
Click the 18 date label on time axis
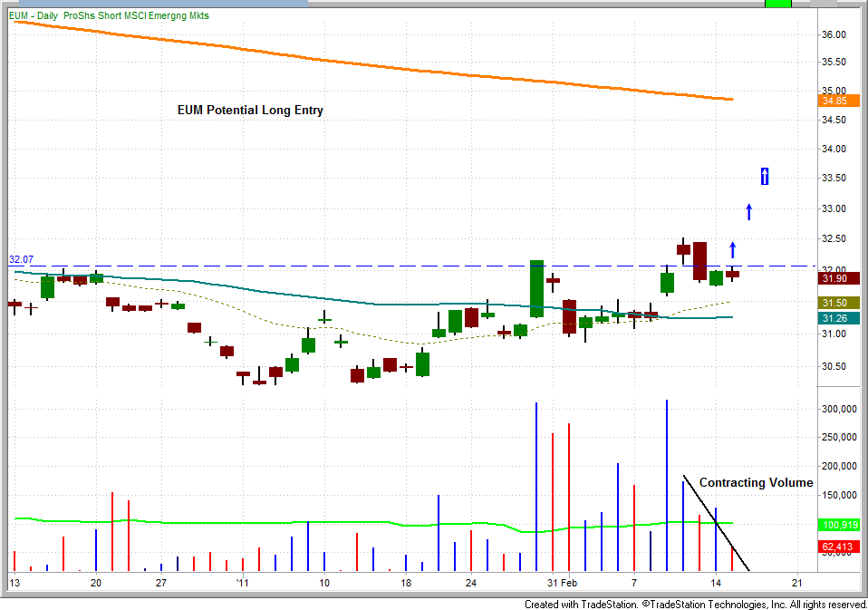pyautogui.click(x=406, y=583)
